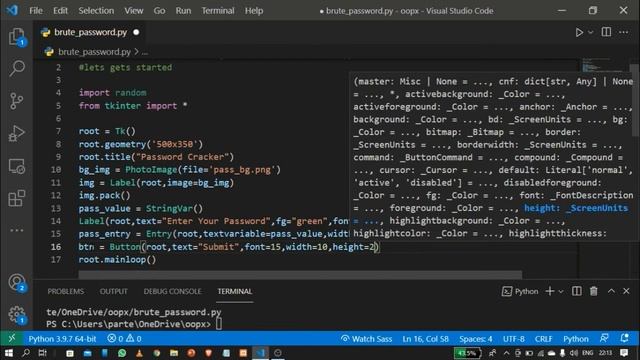Select the brute_password.py editor tab
Viewport: 640px width, 360px height.
(x=90, y=32)
